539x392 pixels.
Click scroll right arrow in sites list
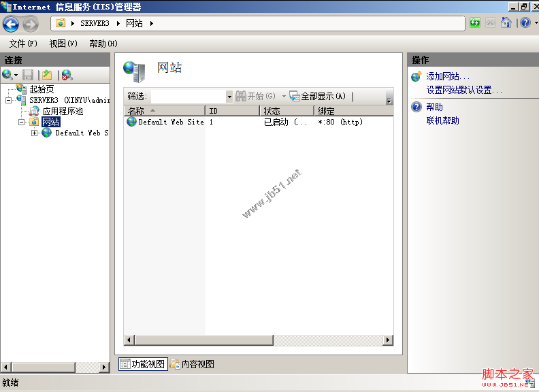pos(388,340)
